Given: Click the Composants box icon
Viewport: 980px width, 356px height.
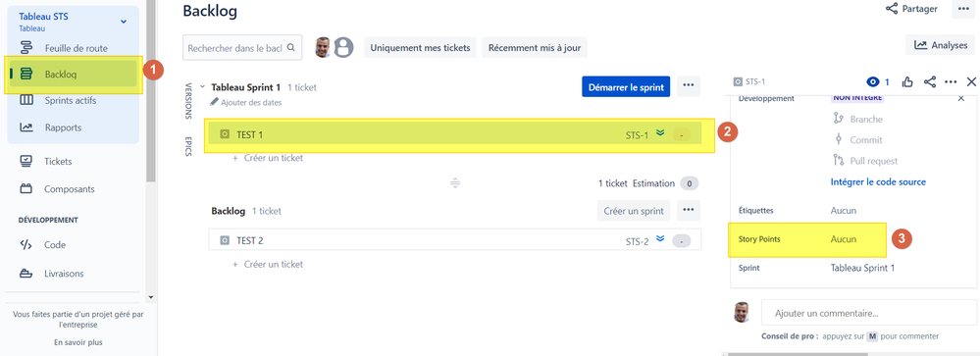Looking at the screenshot, I should 26,188.
